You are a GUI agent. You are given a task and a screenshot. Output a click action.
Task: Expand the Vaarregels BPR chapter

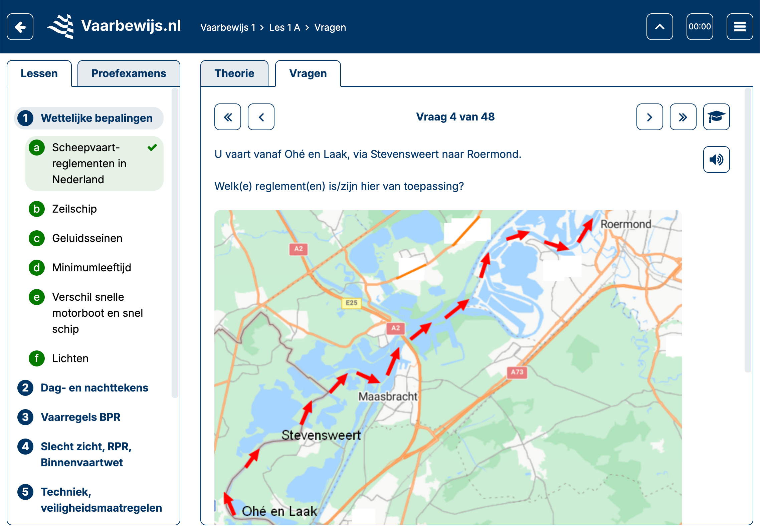point(80,417)
